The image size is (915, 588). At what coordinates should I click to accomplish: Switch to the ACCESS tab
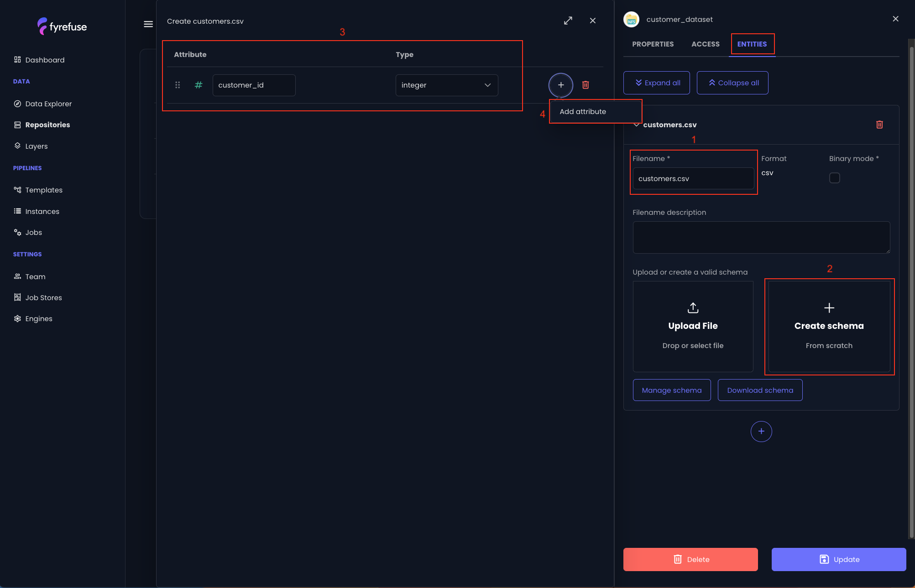click(705, 44)
